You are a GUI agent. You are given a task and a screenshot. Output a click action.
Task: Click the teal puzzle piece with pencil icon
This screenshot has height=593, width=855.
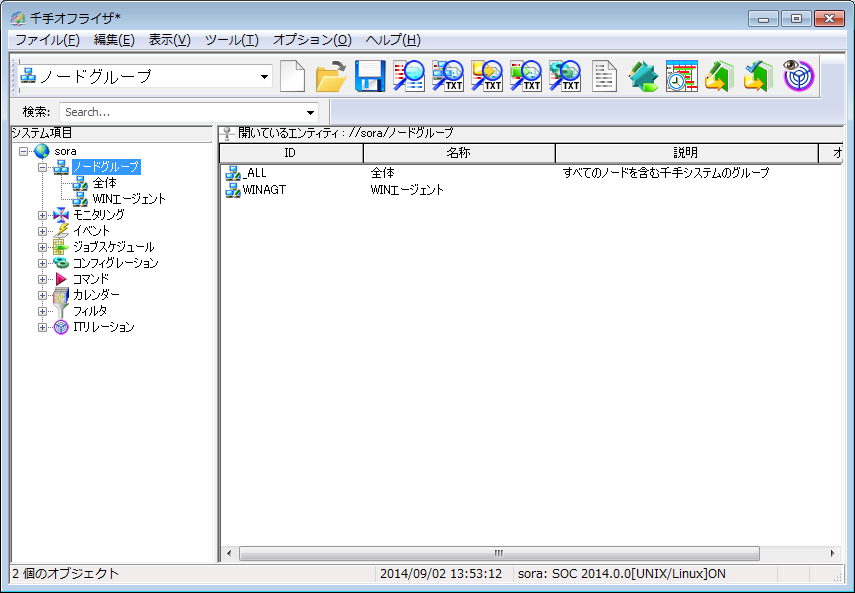click(x=643, y=76)
